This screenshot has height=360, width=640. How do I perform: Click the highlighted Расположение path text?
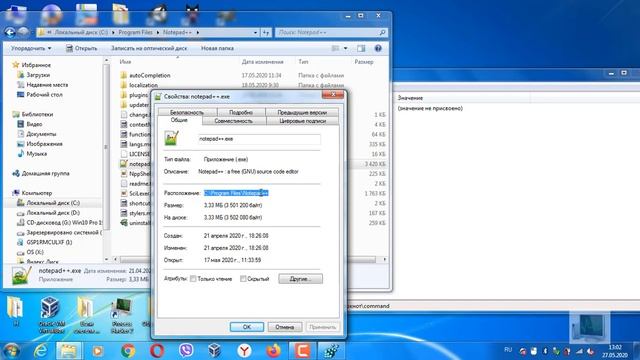point(236,193)
